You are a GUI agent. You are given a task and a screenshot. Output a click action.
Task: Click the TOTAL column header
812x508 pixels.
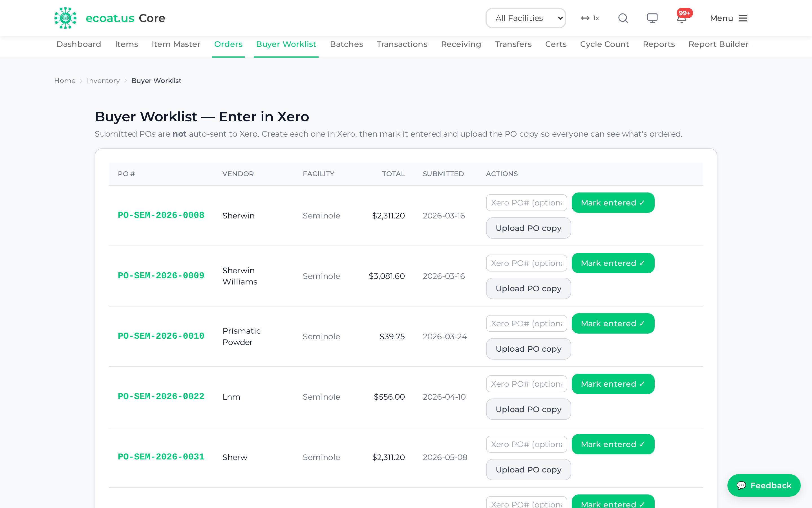393,174
